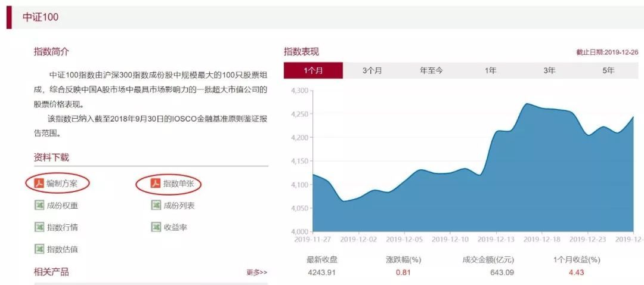Switch chart to 1年 range
Screen dimensions: 644x285
pyautogui.click(x=490, y=70)
